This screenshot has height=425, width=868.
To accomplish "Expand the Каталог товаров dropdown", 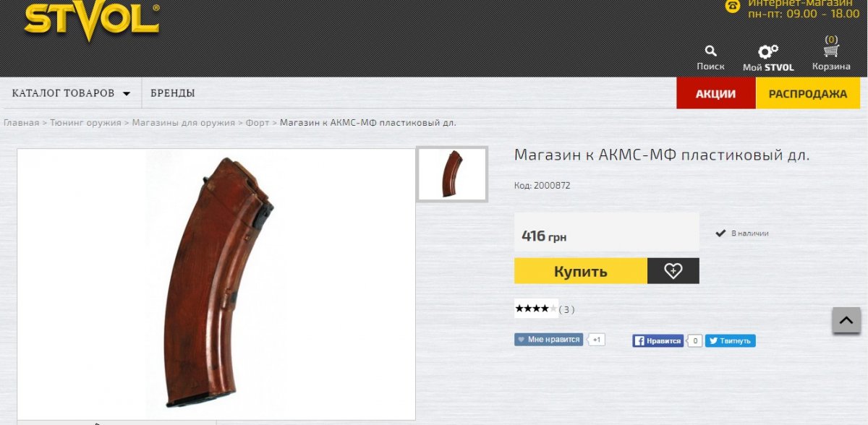I will pos(71,93).
